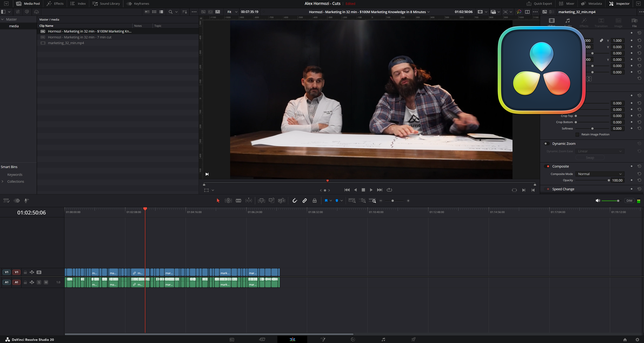Open the Media page
The image size is (644, 343).
(x=232, y=339)
